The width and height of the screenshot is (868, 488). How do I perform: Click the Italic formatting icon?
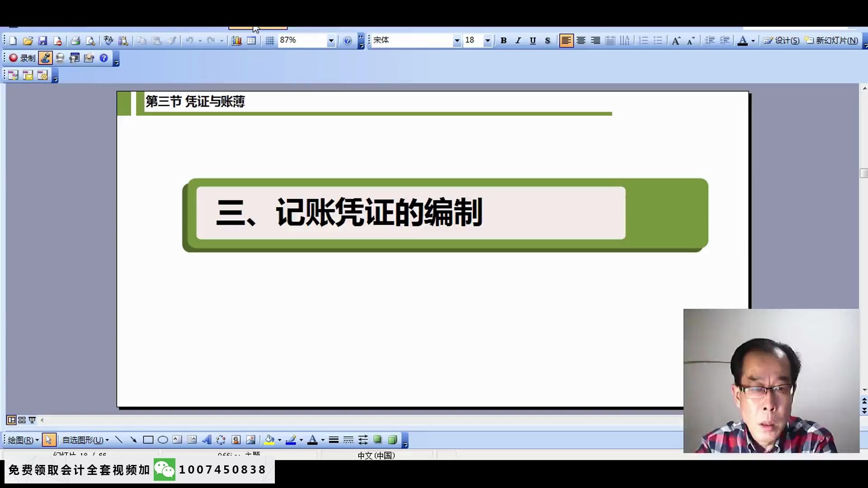(x=518, y=40)
